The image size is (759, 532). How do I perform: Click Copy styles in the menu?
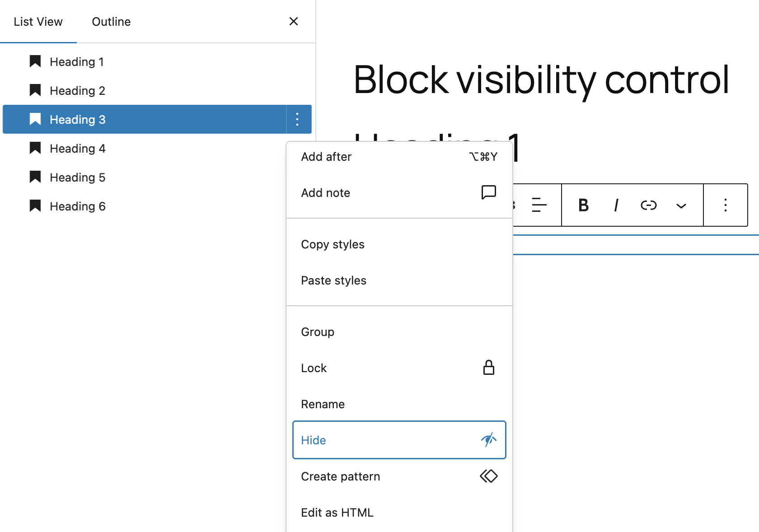coord(333,244)
